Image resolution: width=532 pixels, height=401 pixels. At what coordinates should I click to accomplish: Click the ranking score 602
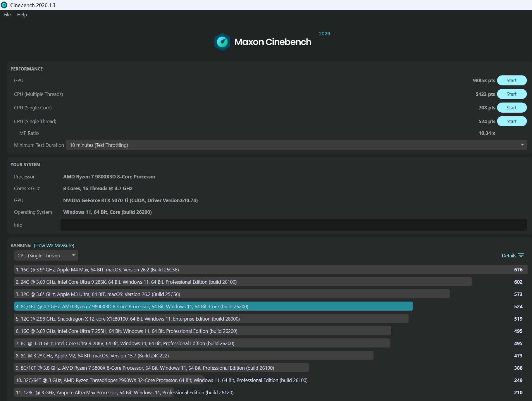(x=518, y=282)
